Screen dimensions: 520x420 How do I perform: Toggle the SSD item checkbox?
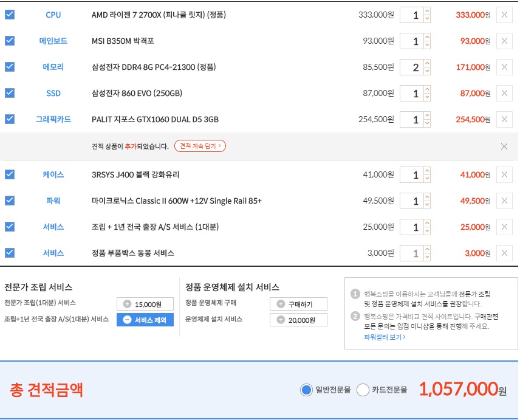(x=10, y=93)
